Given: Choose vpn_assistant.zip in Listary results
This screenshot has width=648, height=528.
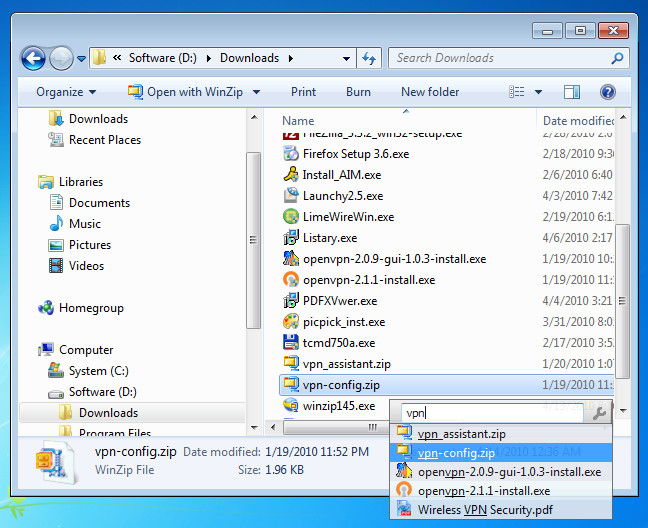Looking at the screenshot, I should [x=501, y=434].
